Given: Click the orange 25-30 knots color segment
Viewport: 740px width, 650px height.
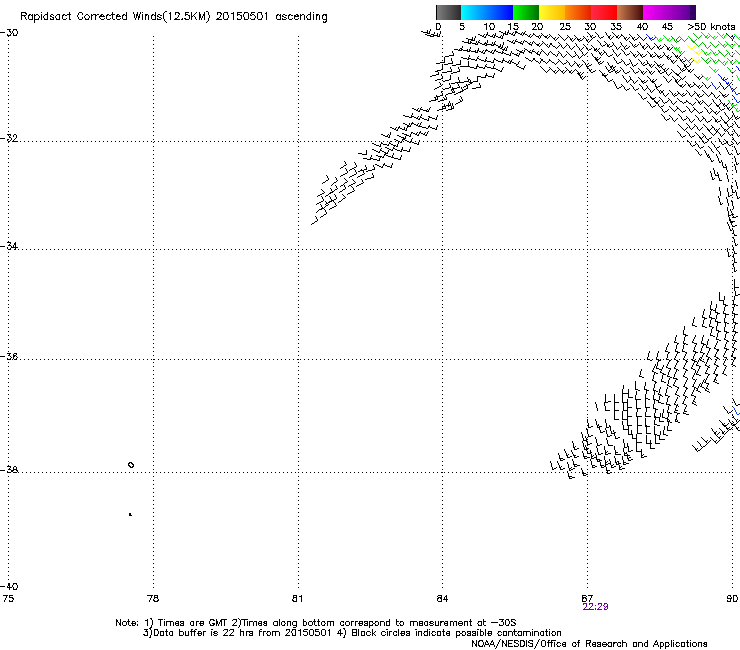Looking at the screenshot, I should point(578,12).
